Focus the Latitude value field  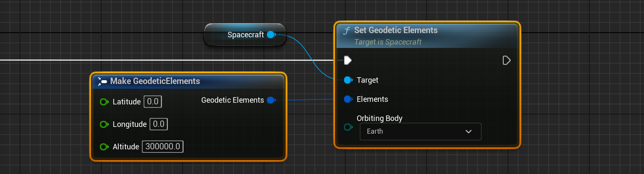click(x=153, y=102)
